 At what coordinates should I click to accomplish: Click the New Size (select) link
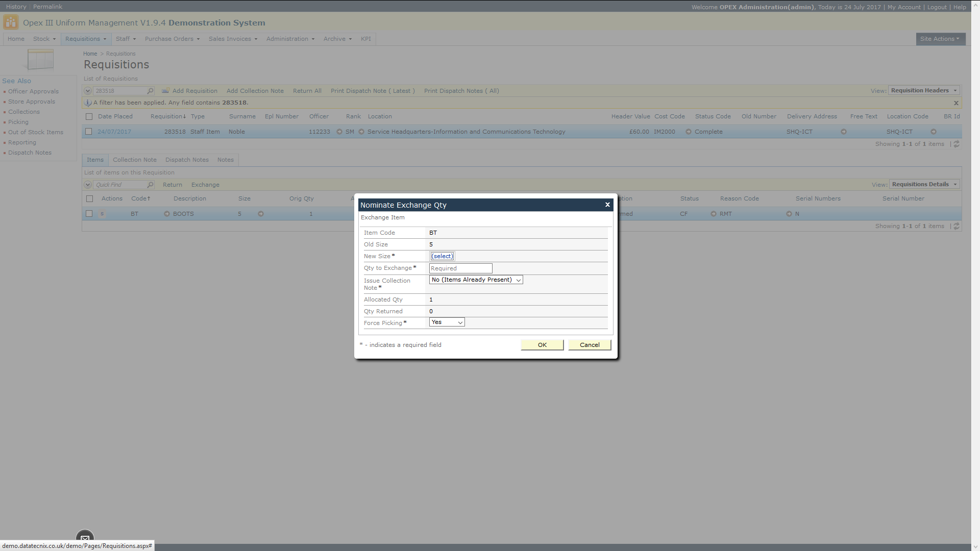click(442, 256)
